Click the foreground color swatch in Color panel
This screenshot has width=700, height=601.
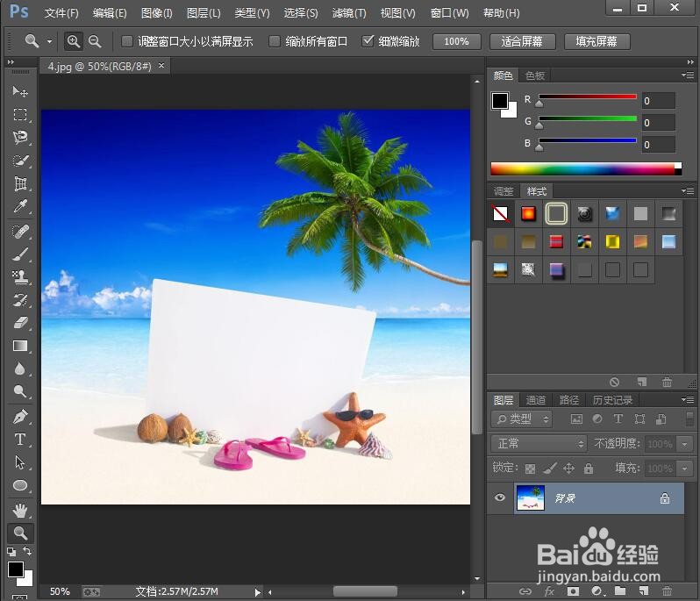(x=500, y=101)
